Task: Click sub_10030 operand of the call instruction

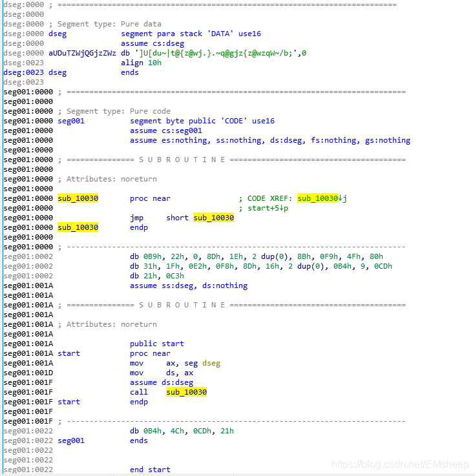Action: coord(187,392)
